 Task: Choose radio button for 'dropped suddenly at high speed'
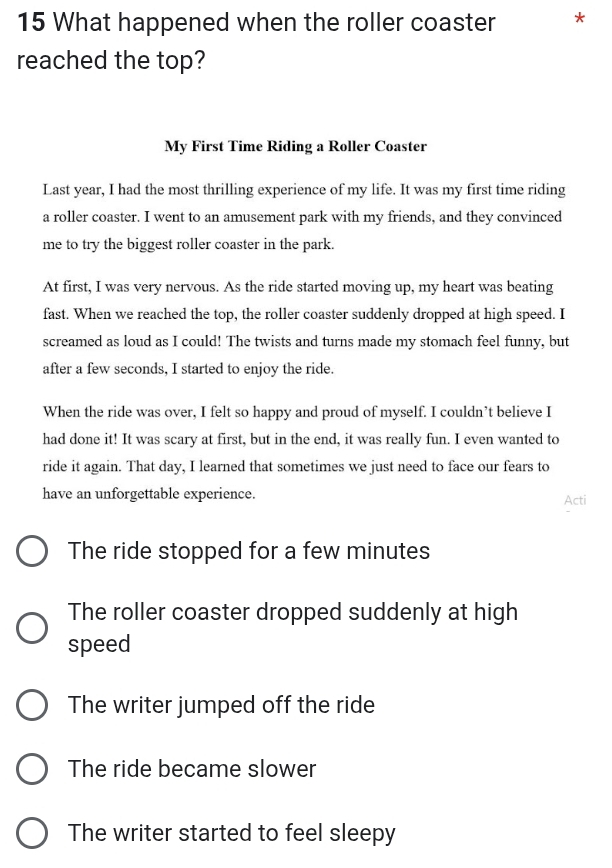[32, 628]
